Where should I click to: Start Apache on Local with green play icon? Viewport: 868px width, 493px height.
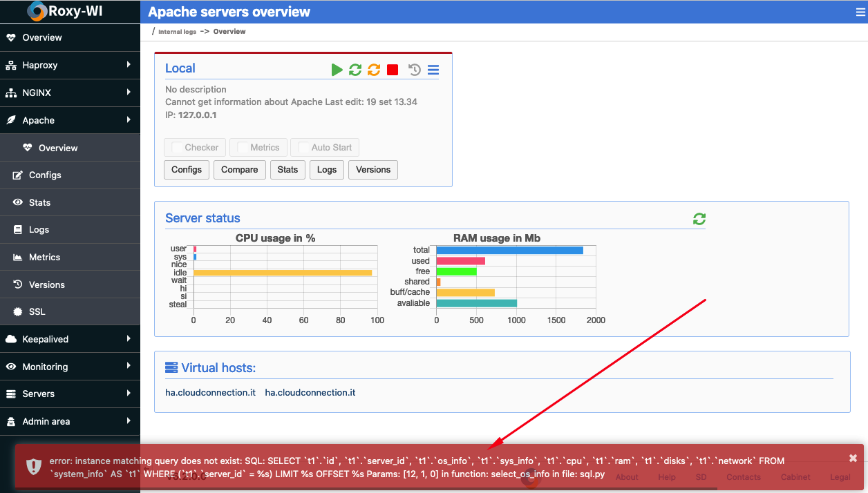click(x=337, y=70)
